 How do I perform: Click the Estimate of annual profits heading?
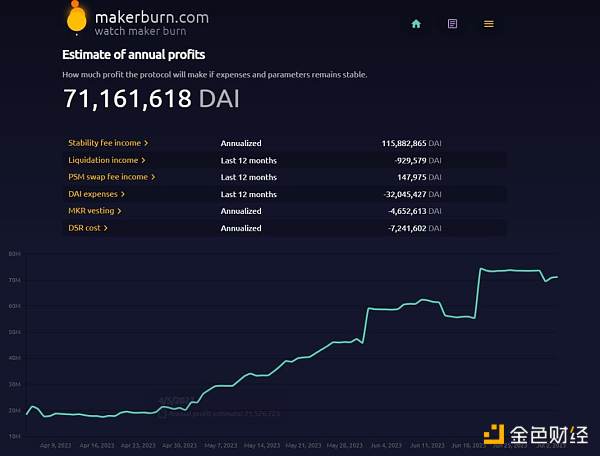[134, 55]
